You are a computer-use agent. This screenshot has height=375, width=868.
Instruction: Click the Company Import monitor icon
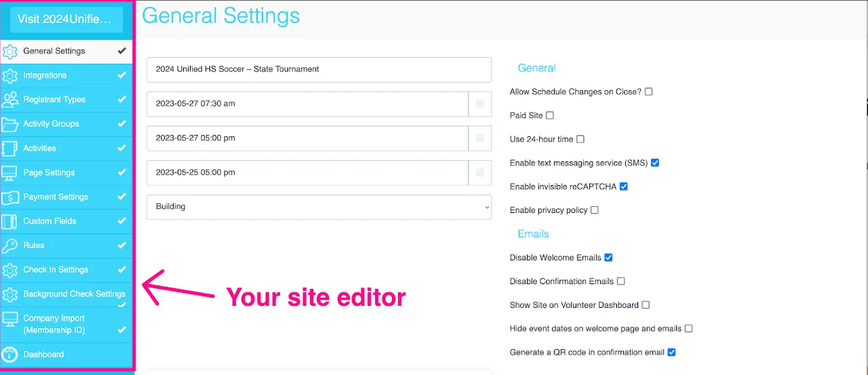coord(10,319)
